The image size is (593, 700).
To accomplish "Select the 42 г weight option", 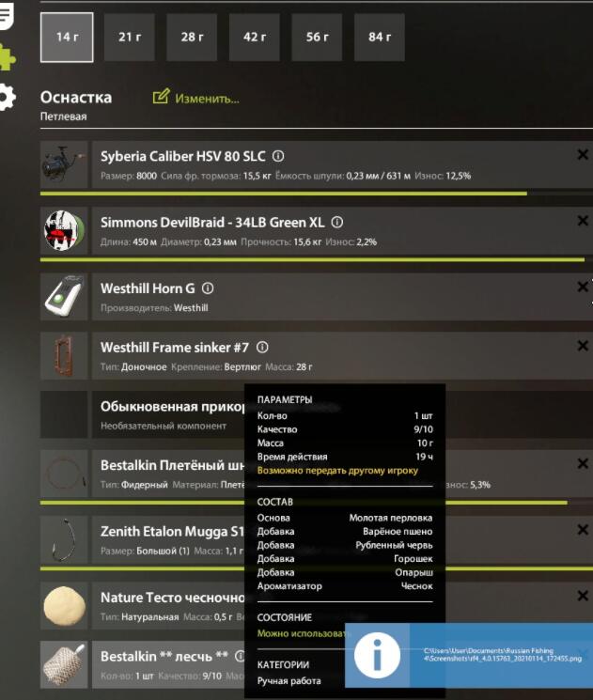I will point(255,37).
